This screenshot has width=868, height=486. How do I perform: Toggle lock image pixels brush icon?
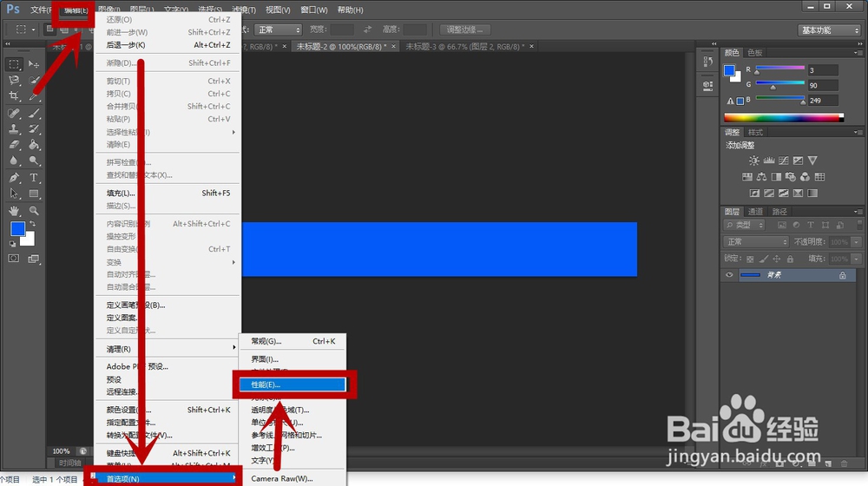click(x=763, y=259)
